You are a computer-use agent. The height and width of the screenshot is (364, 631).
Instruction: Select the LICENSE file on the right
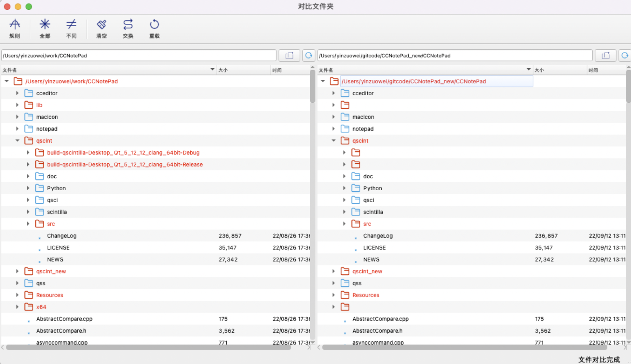pyautogui.click(x=374, y=247)
